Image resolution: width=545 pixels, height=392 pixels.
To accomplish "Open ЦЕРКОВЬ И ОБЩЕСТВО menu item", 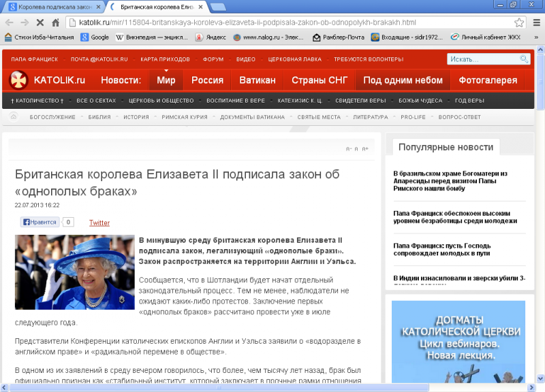I will [x=161, y=101].
